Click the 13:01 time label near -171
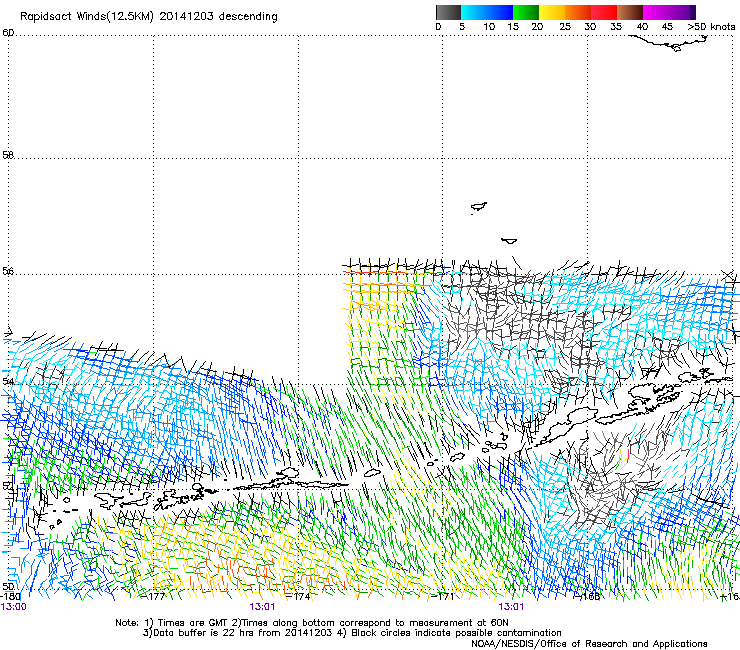The width and height of the screenshot is (740, 650). pyautogui.click(x=511, y=607)
